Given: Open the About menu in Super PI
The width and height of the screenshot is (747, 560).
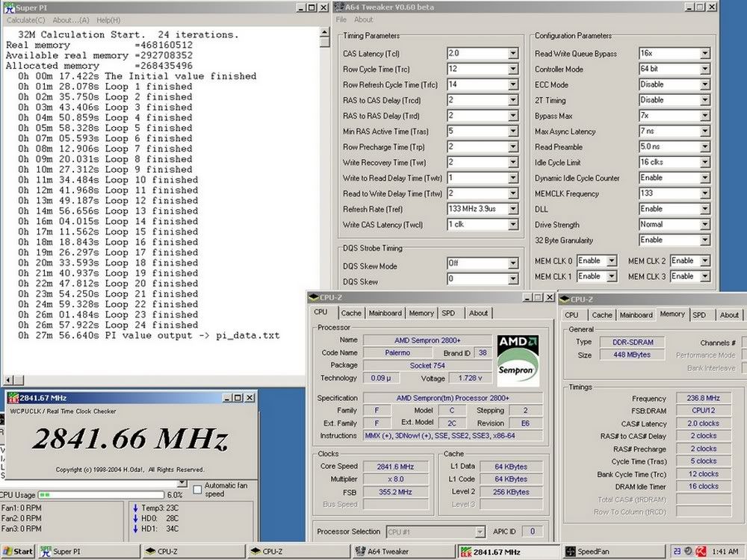Looking at the screenshot, I should (70, 20).
